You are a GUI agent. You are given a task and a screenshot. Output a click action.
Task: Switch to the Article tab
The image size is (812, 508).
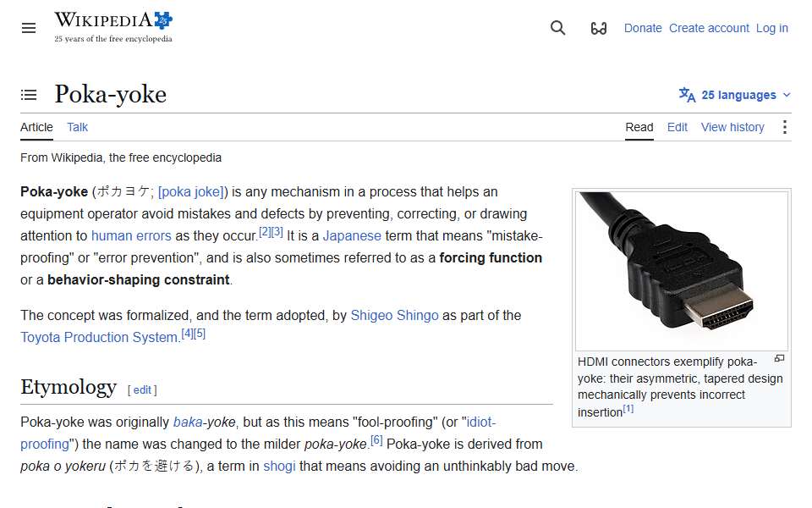pos(36,127)
